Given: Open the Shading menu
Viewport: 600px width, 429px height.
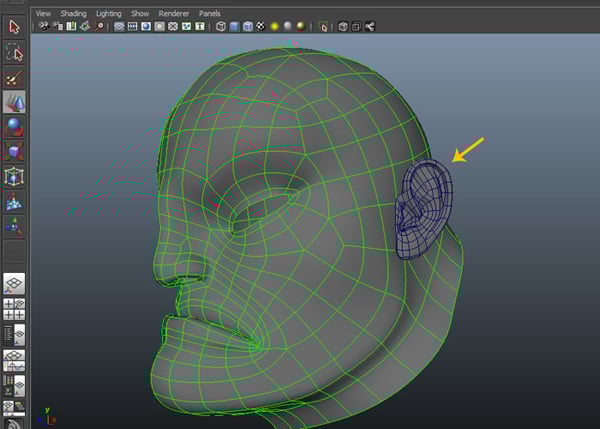Looking at the screenshot, I should (x=73, y=13).
